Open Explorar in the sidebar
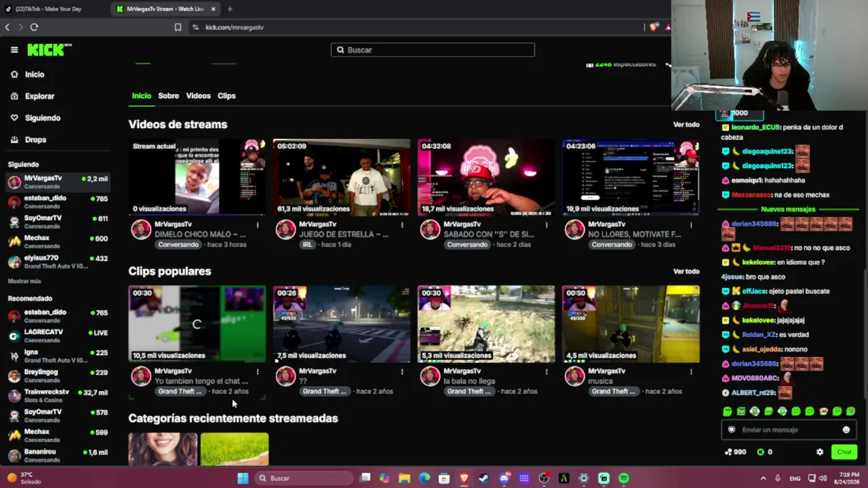This screenshot has height=488, width=868. (39, 96)
